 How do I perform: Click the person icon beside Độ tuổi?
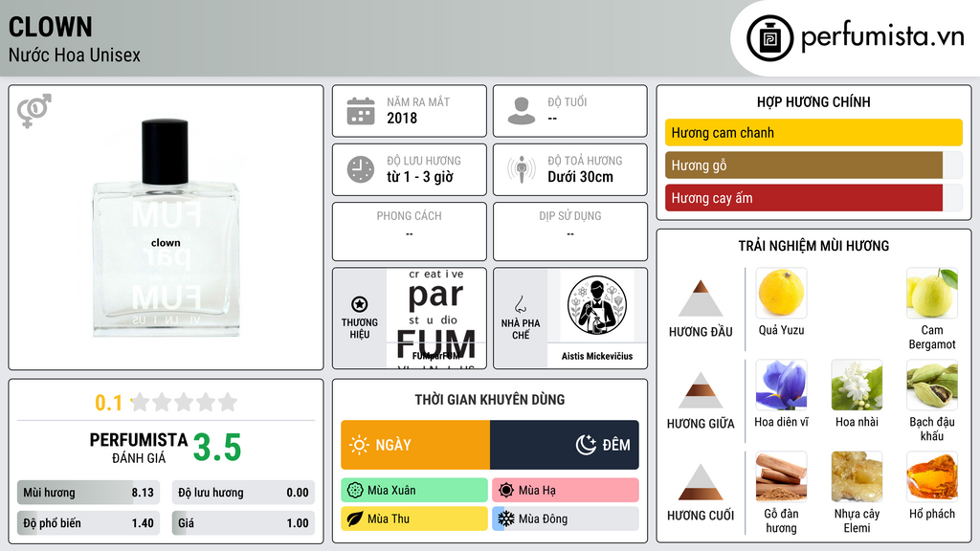point(522,111)
